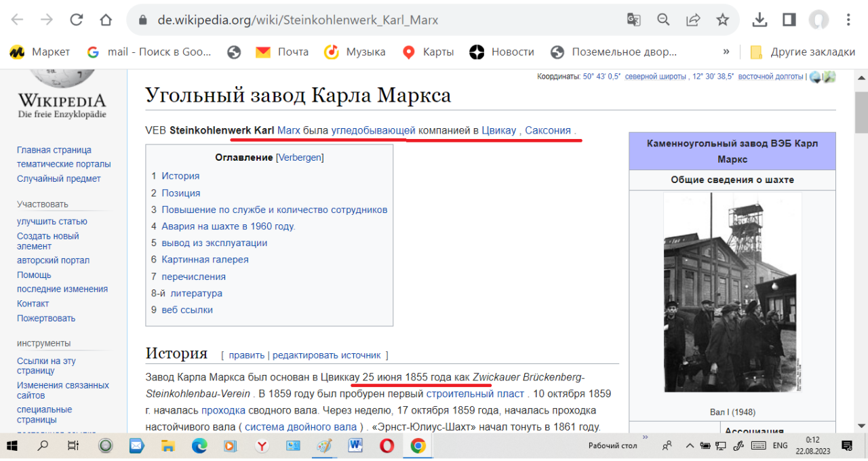Open the Вал I (1948) miners photo
868x461 pixels.
(732, 292)
